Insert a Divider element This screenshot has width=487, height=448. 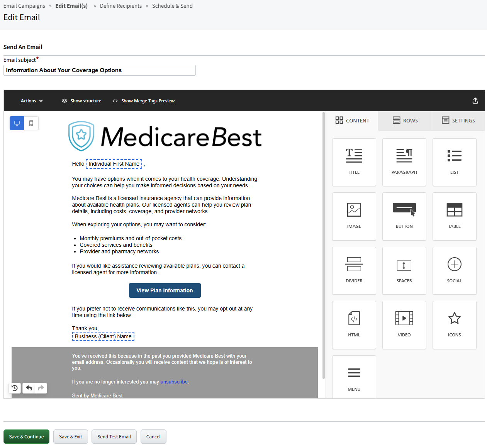pyautogui.click(x=354, y=270)
